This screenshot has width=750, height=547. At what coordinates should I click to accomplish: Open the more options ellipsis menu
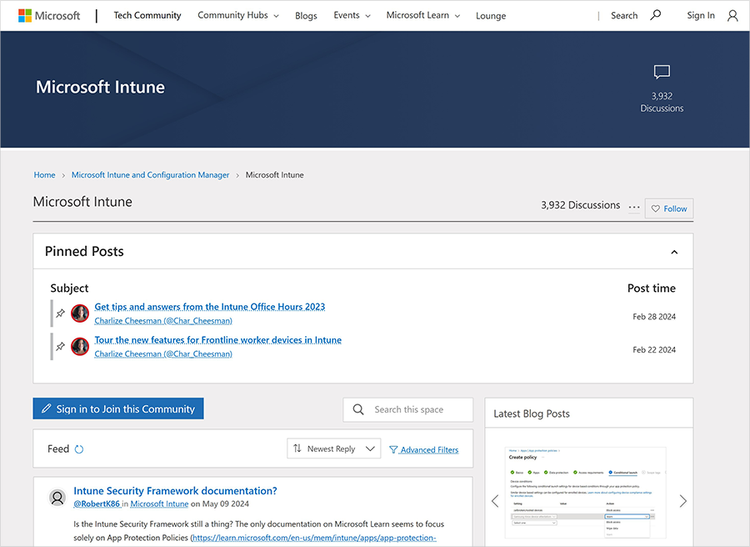[634, 207]
